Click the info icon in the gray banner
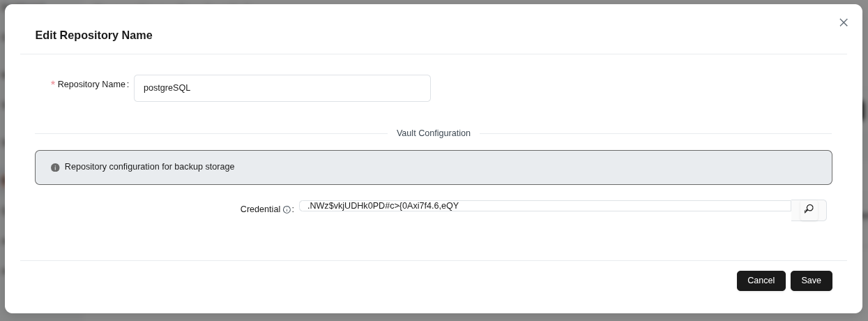868x321 pixels. [x=55, y=167]
